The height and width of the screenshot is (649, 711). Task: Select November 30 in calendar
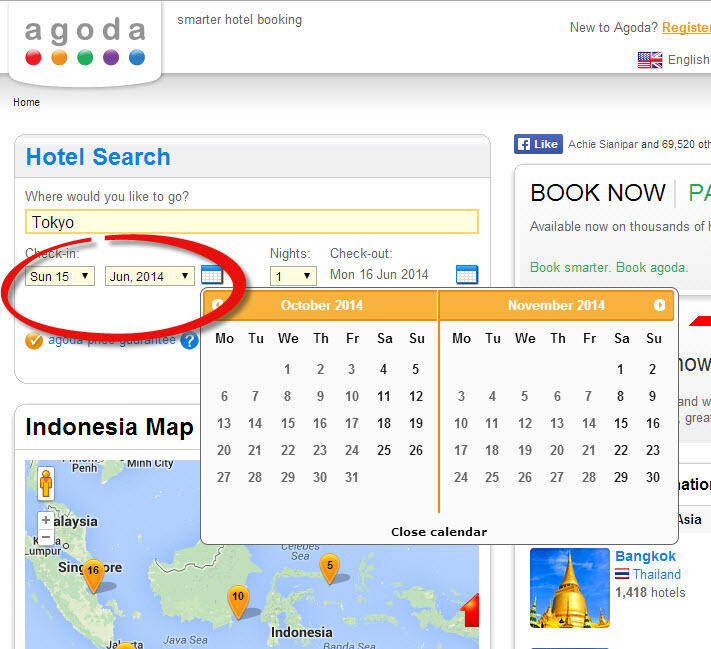pos(653,477)
